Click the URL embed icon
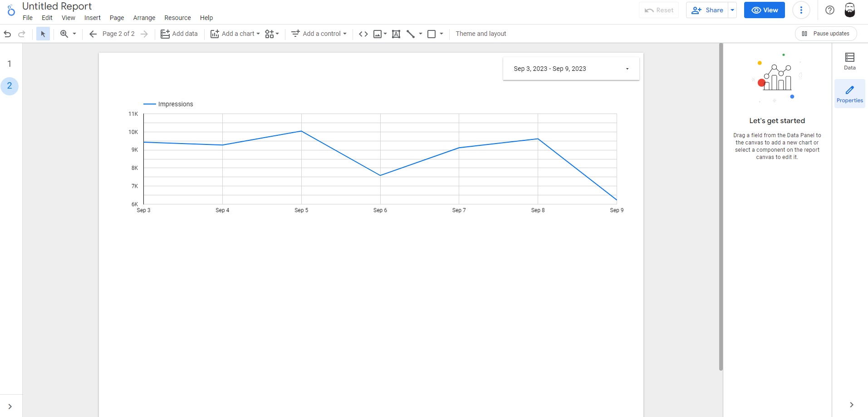The width and height of the screenshot is (868, 417). 363,34
